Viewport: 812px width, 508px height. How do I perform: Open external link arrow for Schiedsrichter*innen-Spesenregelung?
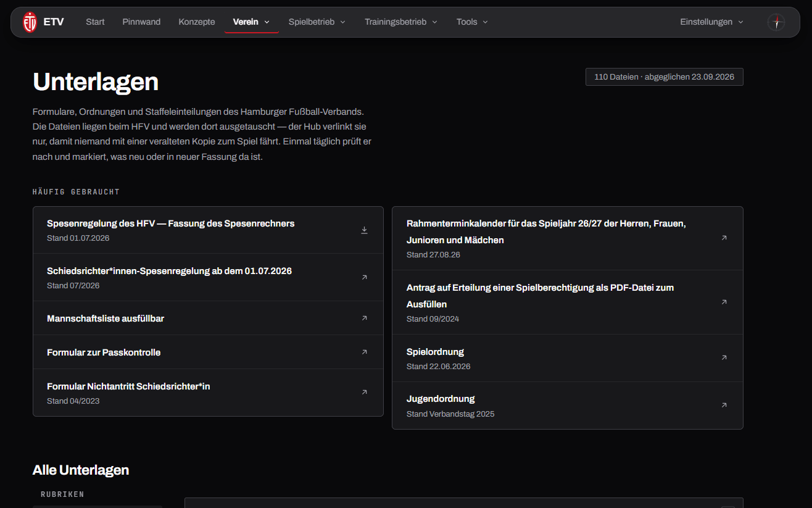[364, 278]
